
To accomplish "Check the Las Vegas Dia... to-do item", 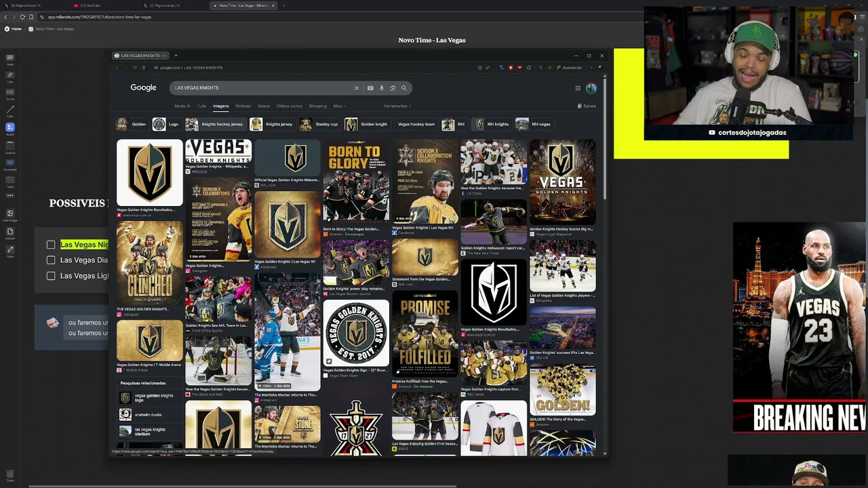I will tap(51, 260).
